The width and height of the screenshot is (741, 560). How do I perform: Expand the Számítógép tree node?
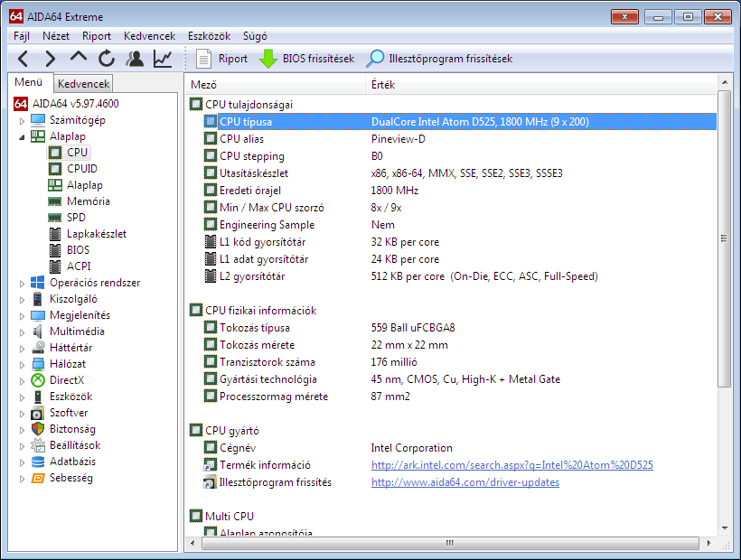pos(22,121)
